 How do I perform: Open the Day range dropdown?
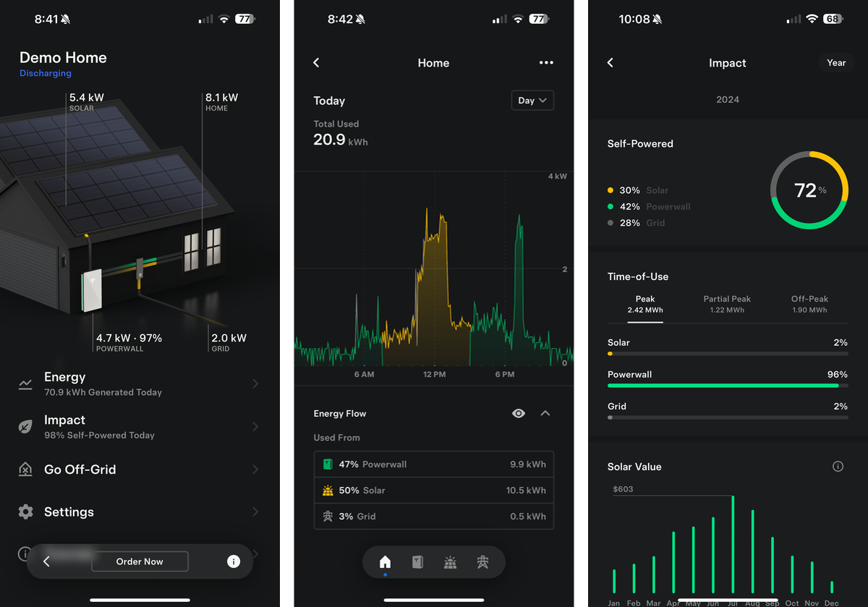coord(532,101)
